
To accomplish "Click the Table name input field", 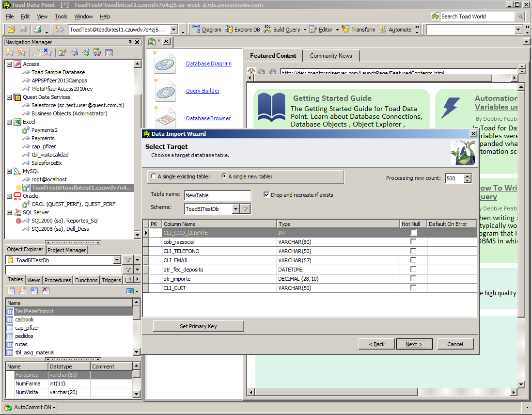I will (x=218, y=195).
